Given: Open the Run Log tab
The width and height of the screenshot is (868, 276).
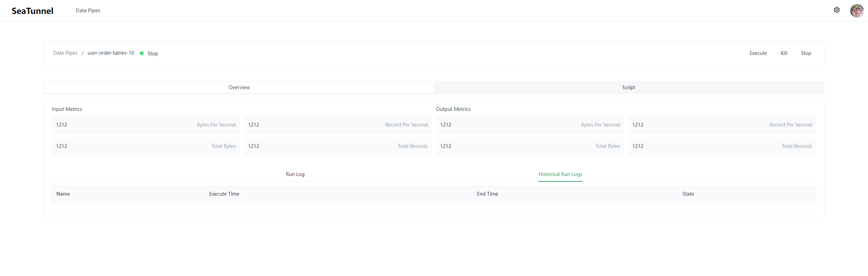Looking at the screenshot, I should (295, 174).
